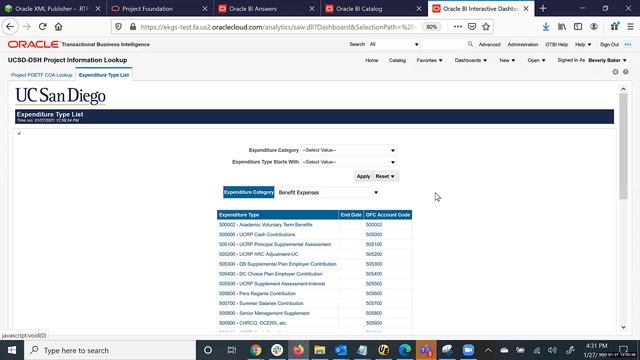
Task: Open Outlook from the taskbar
Action: pos(341,350)
